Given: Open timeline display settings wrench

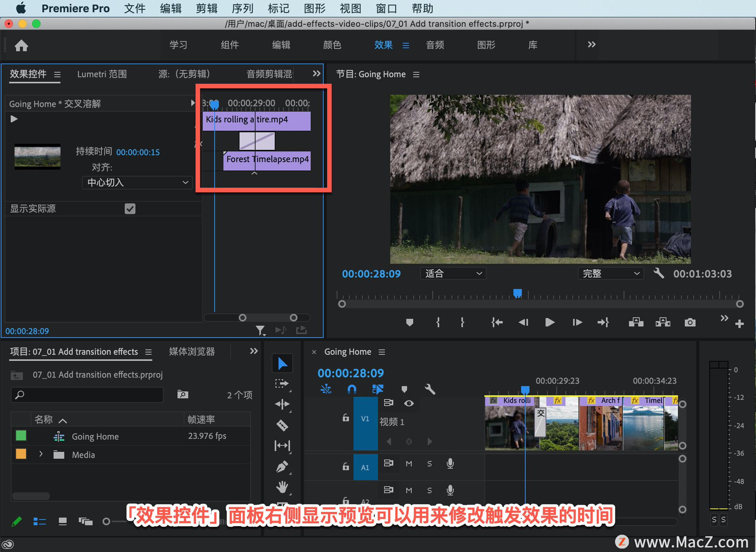Looking at the screenshot, I should [430, 389].
